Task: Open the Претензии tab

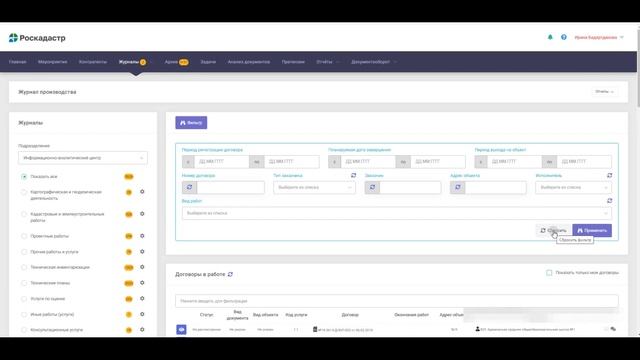Action: pos(293,62)
